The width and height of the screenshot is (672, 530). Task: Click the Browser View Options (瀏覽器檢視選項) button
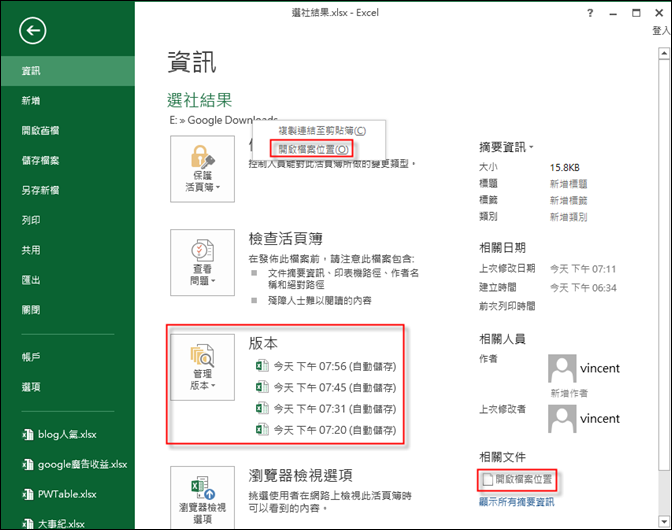[x=202, y=498]
